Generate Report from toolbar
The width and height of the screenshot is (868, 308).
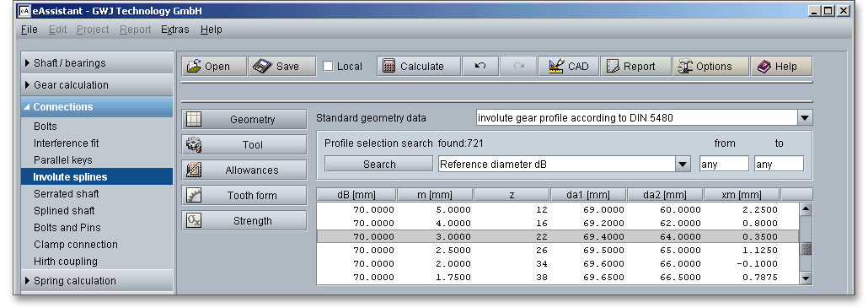click(636, 67)
